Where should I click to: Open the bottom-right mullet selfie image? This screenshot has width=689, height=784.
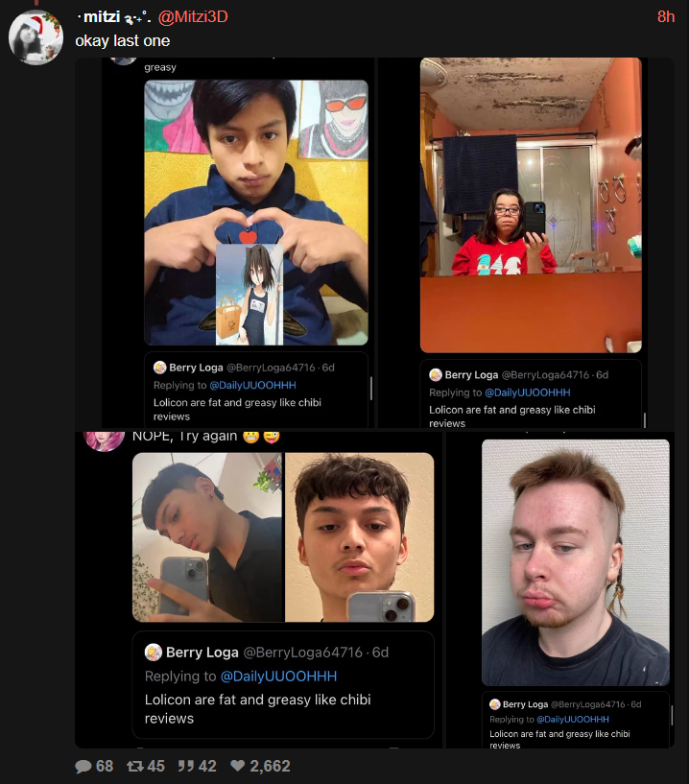pyautogui.click(x=576, y=562)
